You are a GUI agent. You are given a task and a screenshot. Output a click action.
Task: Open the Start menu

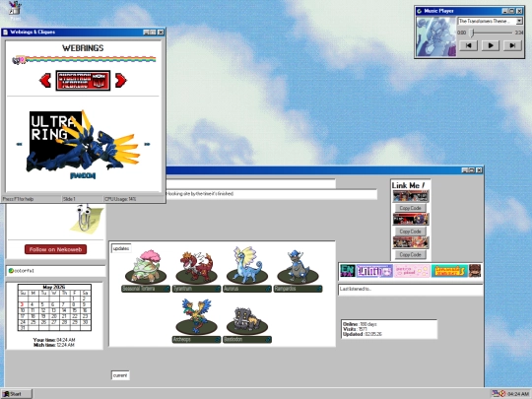(17, 394)
